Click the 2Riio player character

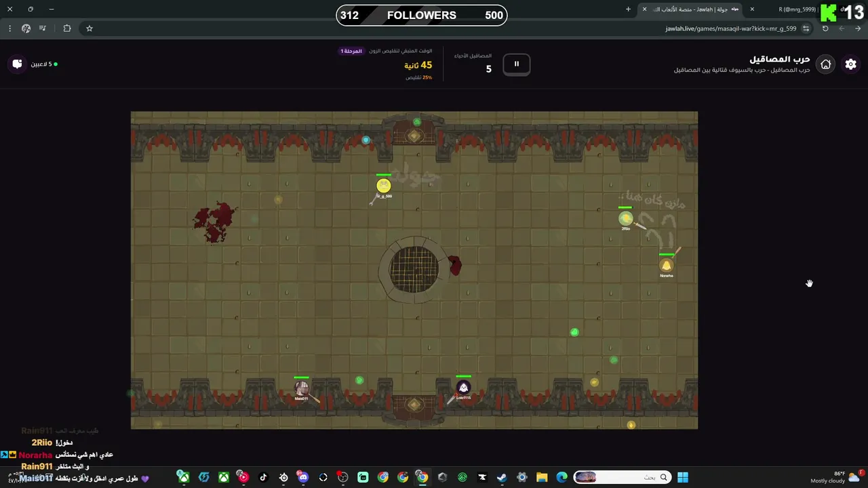tap(625, 218)
